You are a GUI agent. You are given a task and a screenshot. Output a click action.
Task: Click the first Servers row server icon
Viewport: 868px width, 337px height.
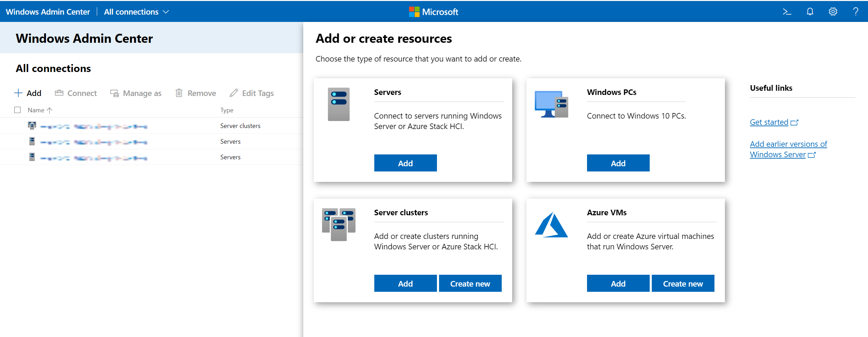(32, 141)
